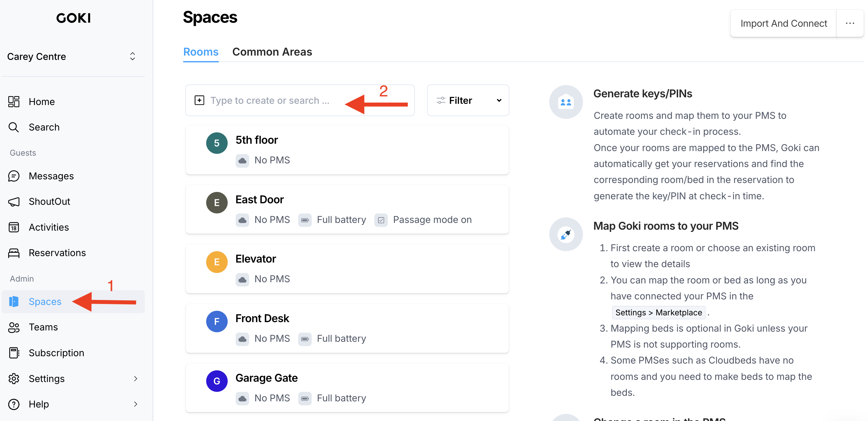Select the Rooms tab

pyautogui.click(x=201, y=52)
